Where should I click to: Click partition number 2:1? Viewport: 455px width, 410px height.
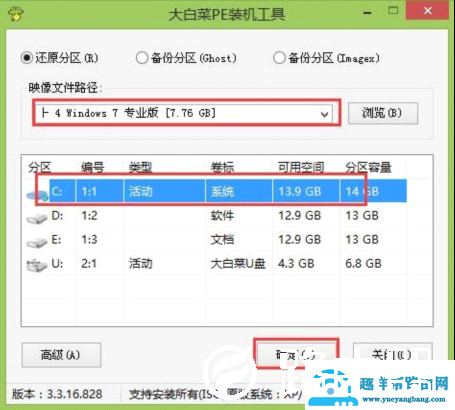[89, 264]
